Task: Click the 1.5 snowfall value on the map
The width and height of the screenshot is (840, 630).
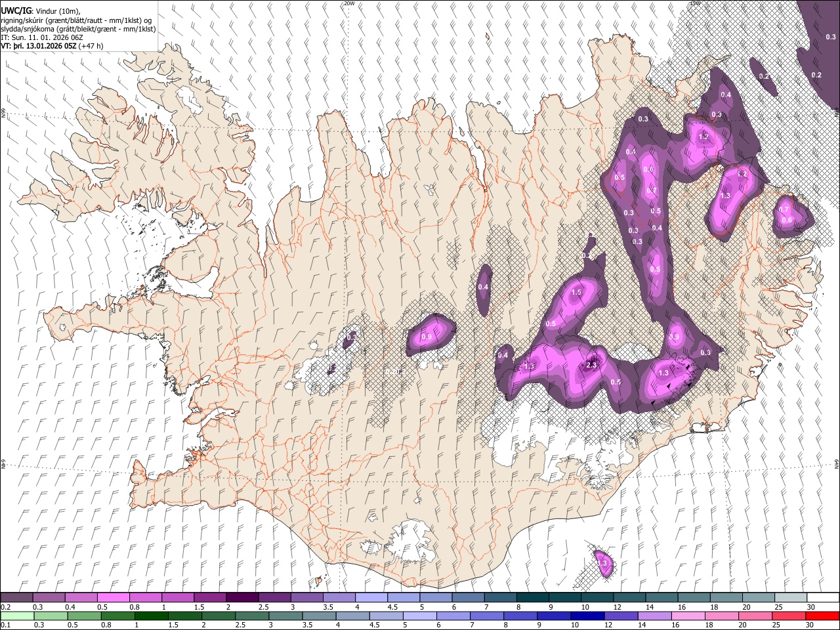Action: (x=577, y=292)
